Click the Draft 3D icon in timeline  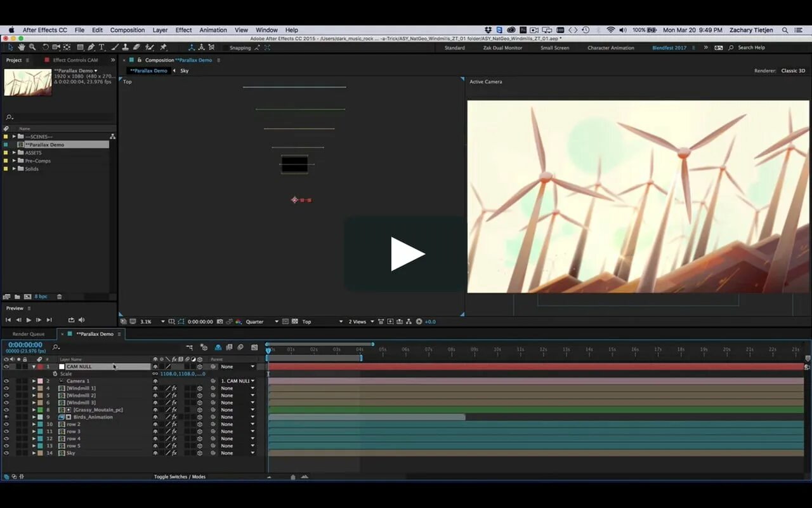(204, 347)
